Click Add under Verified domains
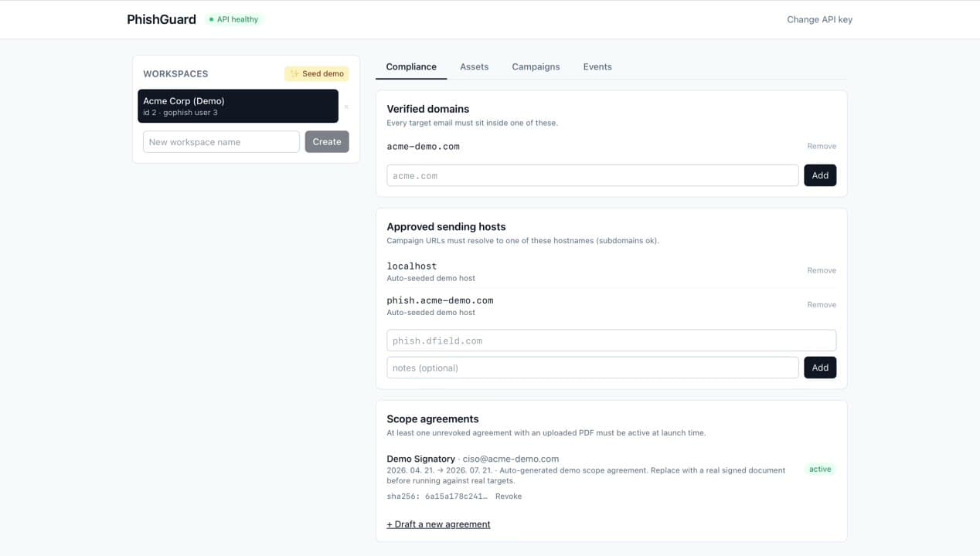This screenshot has height=556, width=980. 820,175
